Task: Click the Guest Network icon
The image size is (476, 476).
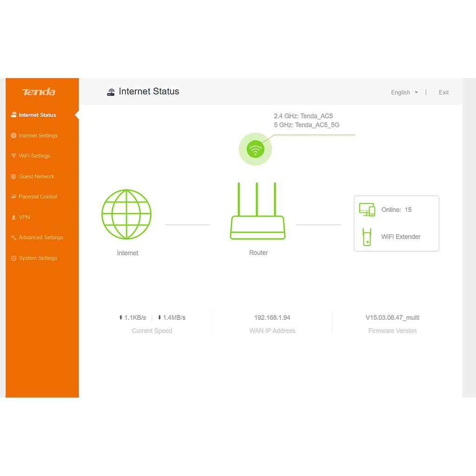Action: [13, 176]
